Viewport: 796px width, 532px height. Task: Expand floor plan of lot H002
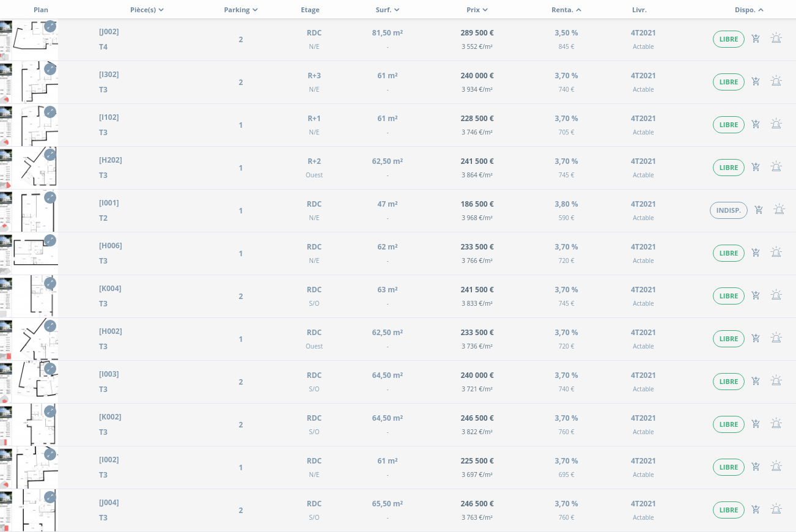coord(50,326)
